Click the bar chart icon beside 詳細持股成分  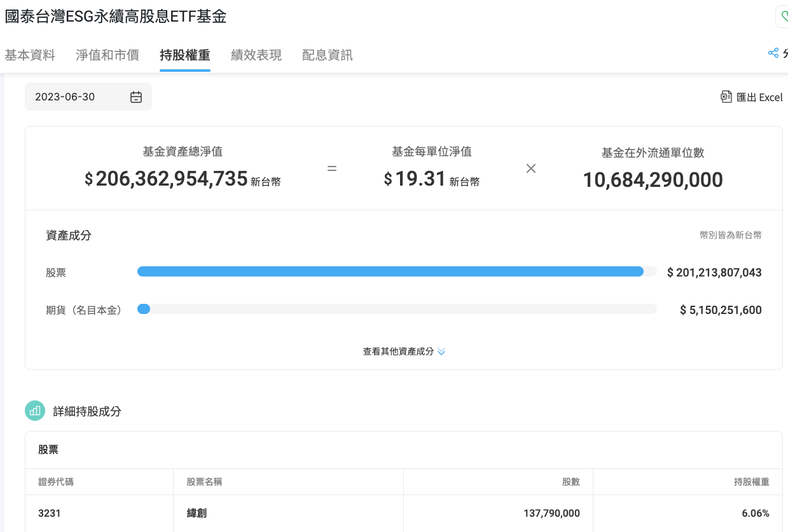coord(35,411)
